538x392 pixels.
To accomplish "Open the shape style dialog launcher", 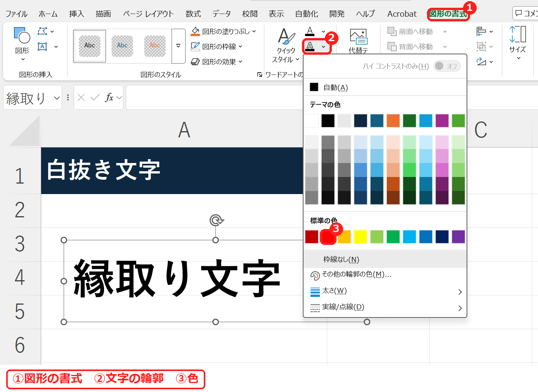I will click(x=259, y=75).
